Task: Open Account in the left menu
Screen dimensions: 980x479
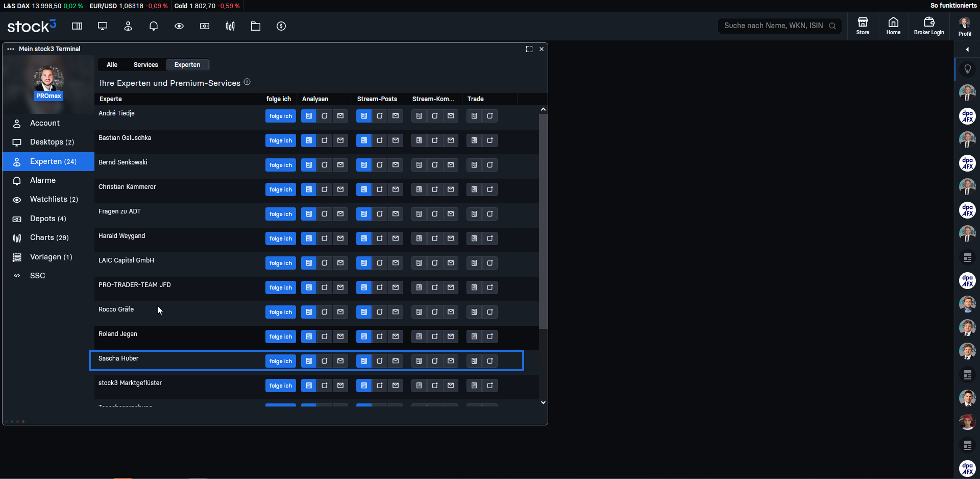Action: tap(48, 123)
